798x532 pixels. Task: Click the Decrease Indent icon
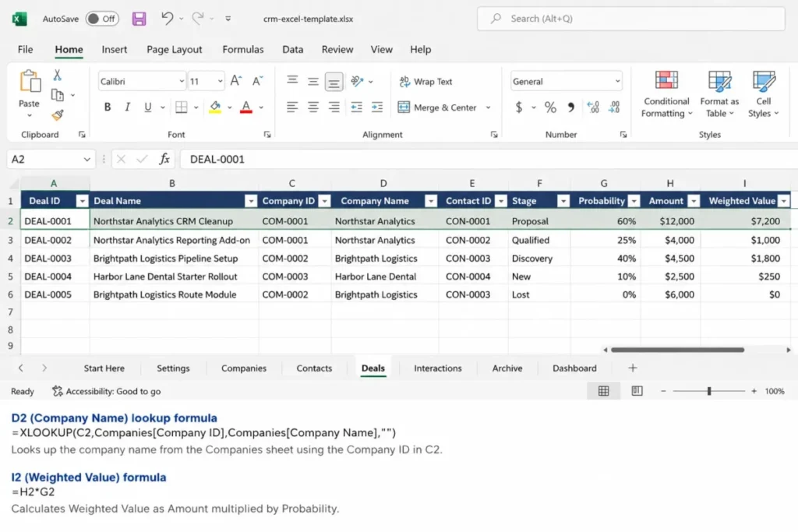[356, 107]
